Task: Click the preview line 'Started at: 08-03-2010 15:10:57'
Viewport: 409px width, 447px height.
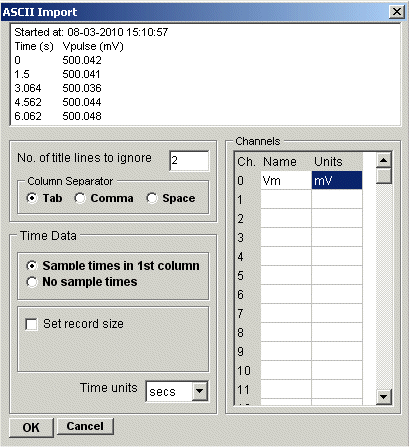Action: click(x=91, y=32)
